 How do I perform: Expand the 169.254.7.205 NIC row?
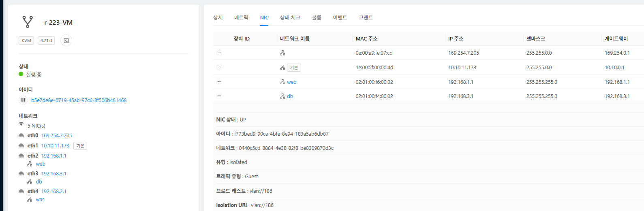pyautogui.click(x=219, y=53)
